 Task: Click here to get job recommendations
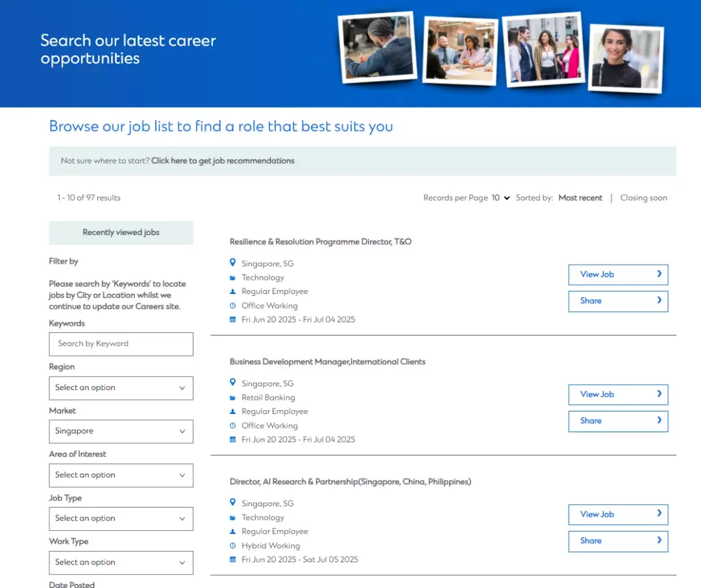[223, 160]
